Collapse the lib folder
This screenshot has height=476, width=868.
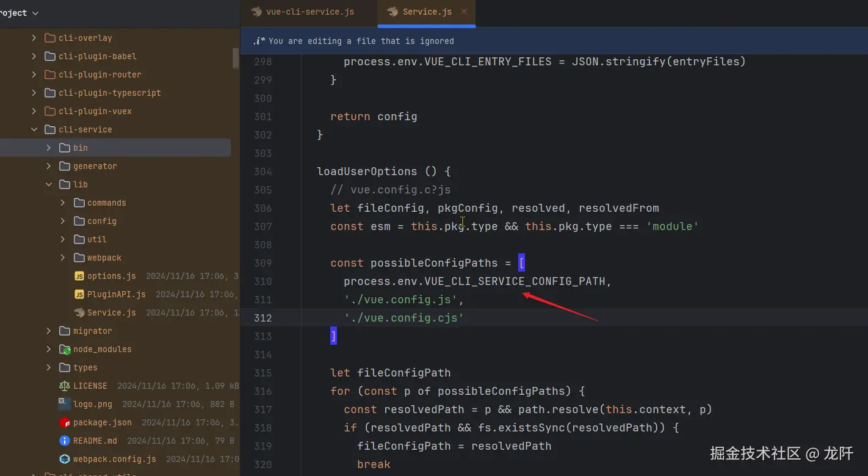[49, 184]
